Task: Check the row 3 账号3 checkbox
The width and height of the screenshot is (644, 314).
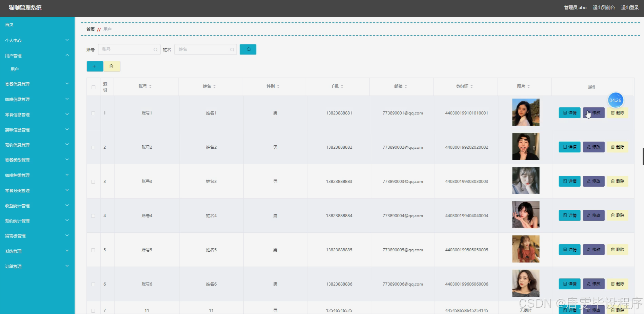Action: pyautogui.click(x=93, y=182)
